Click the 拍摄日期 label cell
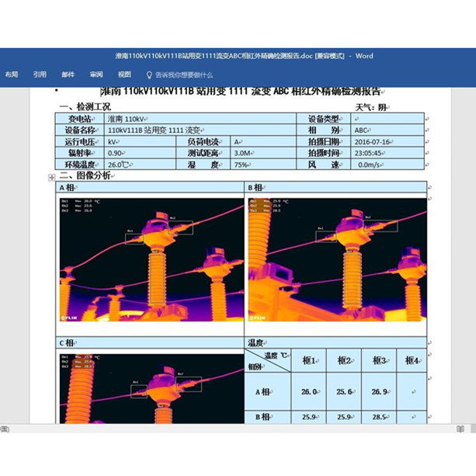476x476 pixels. [x=324, y=142]
